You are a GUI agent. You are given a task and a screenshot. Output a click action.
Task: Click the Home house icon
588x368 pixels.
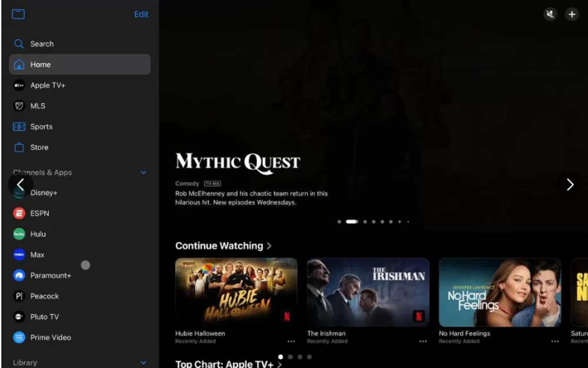coord(19,65)
